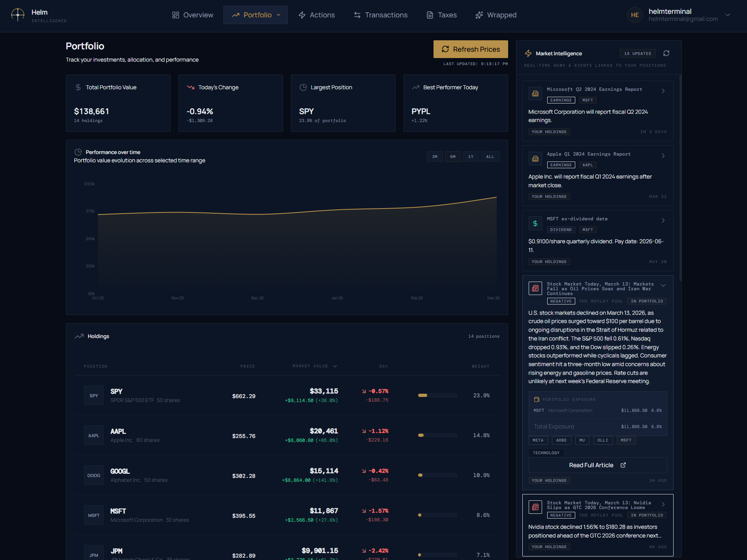Click the external link icon beside Read Full Article
This screenshot has width=747, height=560.
pos(623,465)
